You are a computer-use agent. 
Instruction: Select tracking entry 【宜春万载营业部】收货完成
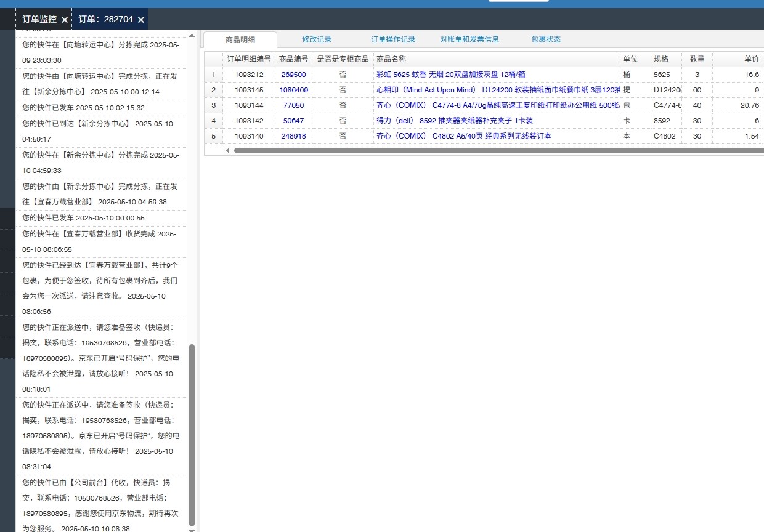pyautogui.click(x=102, y=241)
